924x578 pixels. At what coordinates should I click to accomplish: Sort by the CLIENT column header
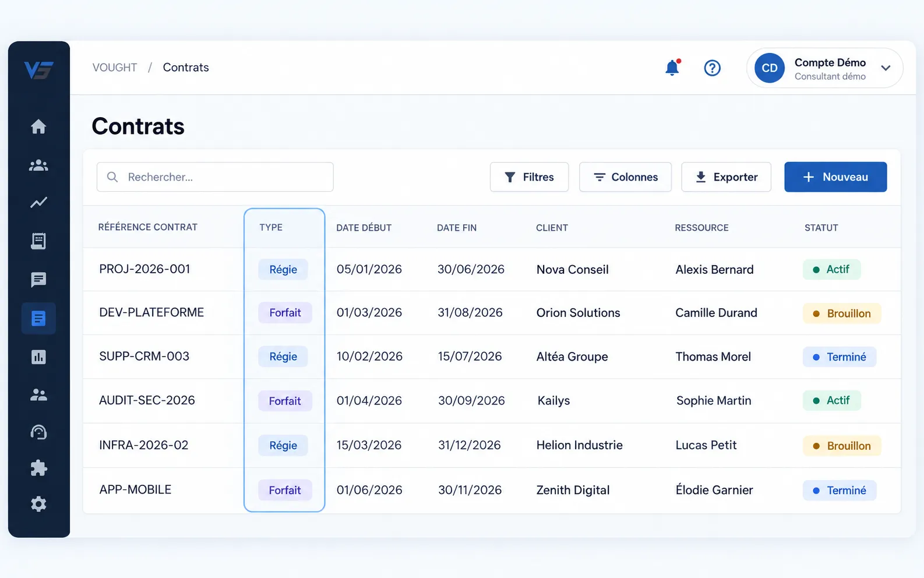tap(552, 228)
